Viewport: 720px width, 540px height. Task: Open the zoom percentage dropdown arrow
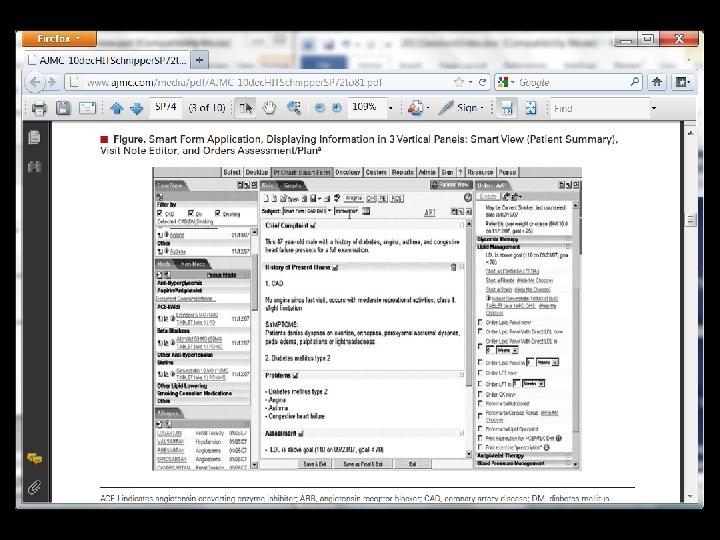390,108
